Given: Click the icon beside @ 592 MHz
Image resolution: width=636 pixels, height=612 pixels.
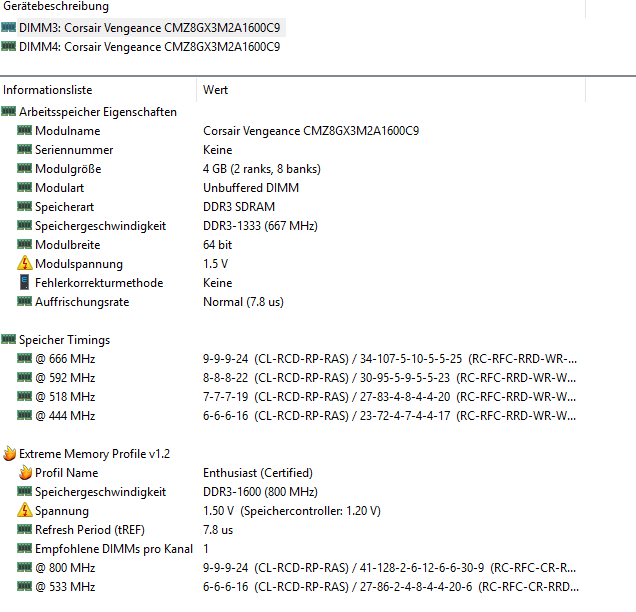Looking at the screenshot, I should [24, 378].
